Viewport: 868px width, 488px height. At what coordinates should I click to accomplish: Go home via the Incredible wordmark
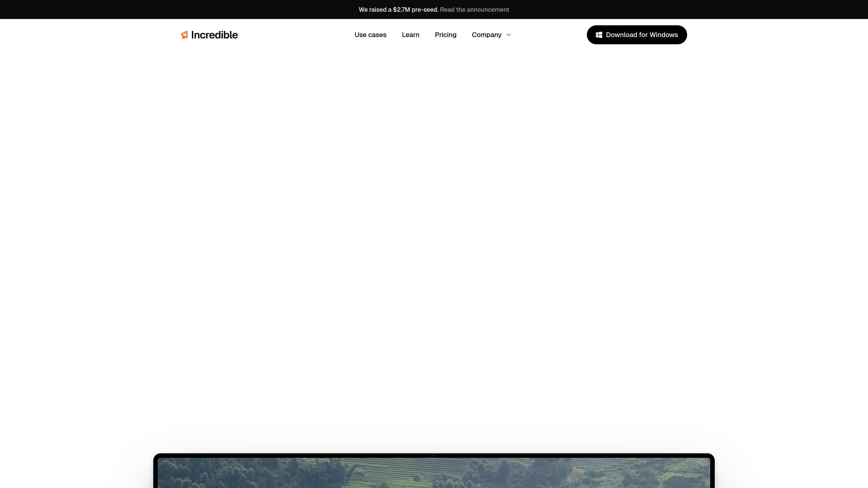(214, 35)
